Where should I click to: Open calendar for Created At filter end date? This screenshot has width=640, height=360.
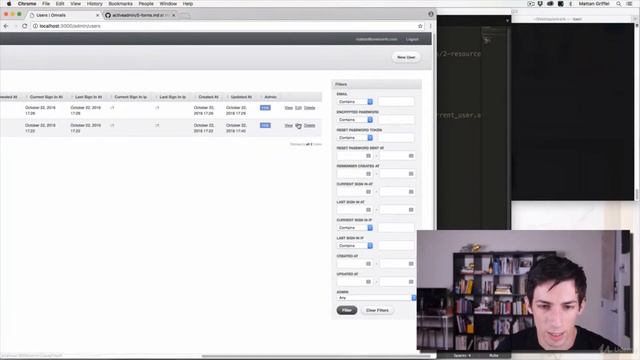click(x=411, y=264)
